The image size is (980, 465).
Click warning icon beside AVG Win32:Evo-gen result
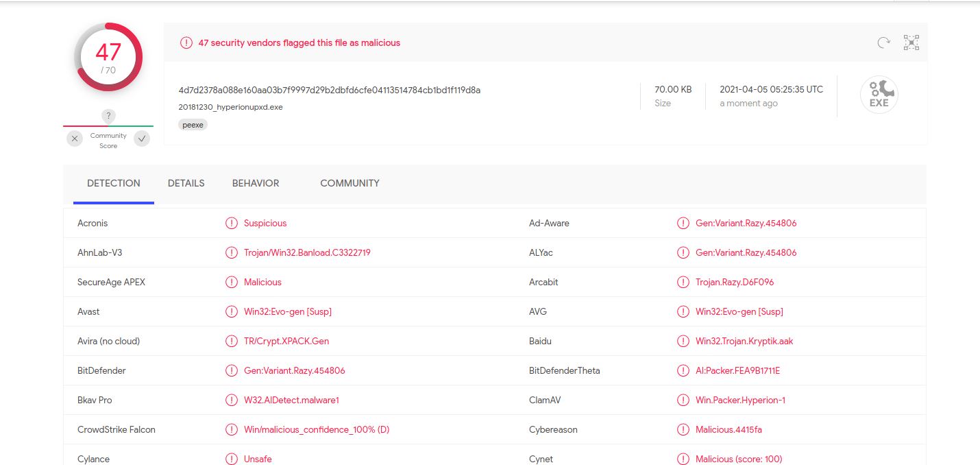(683, 311)
